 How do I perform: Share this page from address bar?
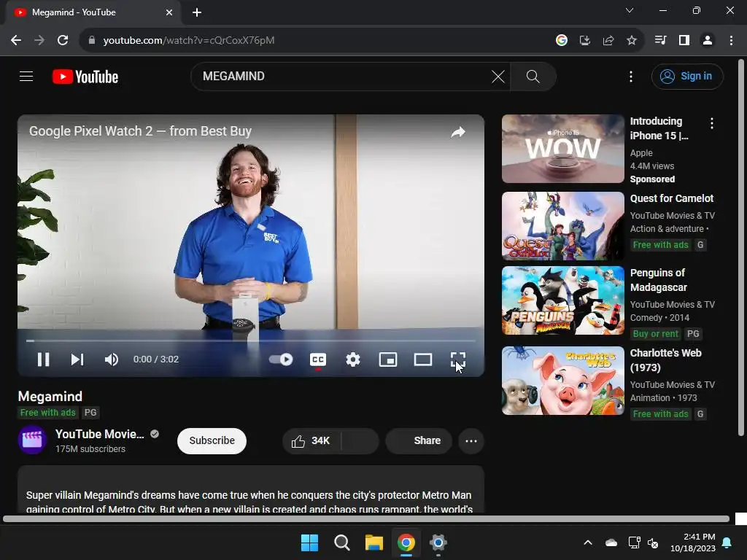click(x=608, y=41)
